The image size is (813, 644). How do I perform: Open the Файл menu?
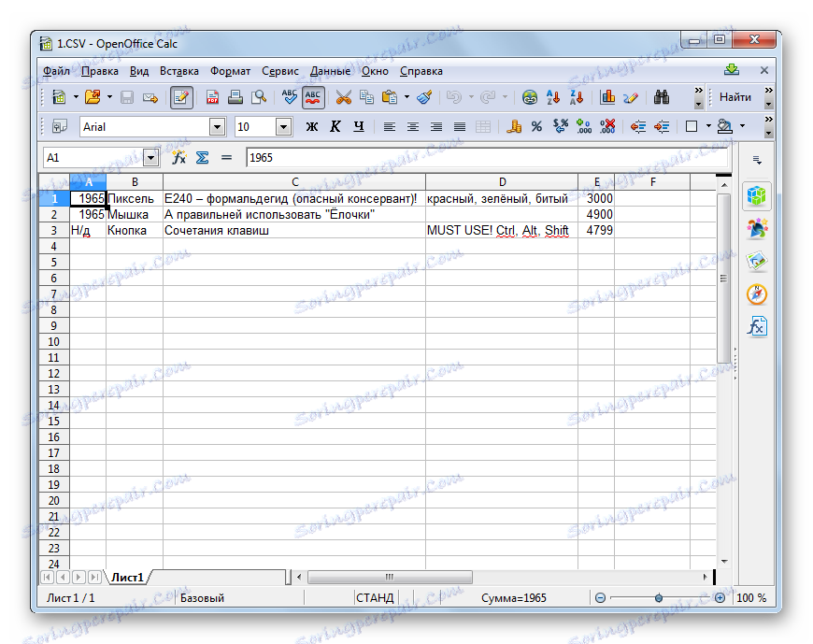56,71
